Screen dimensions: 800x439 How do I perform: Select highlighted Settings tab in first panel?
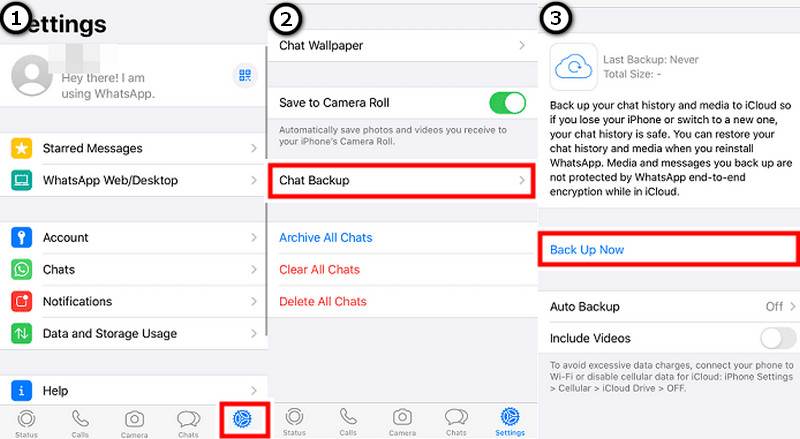[244, 420]
